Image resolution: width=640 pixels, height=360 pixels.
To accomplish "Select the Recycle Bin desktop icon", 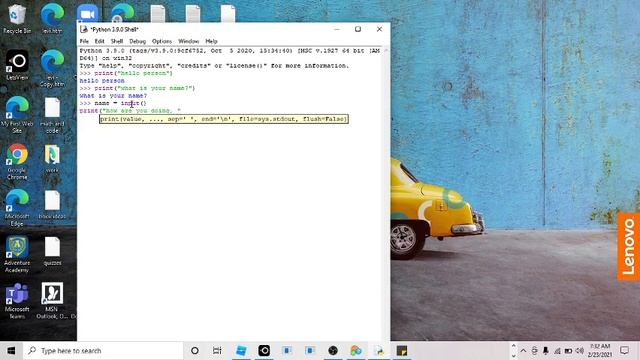I will pos(17,18).
